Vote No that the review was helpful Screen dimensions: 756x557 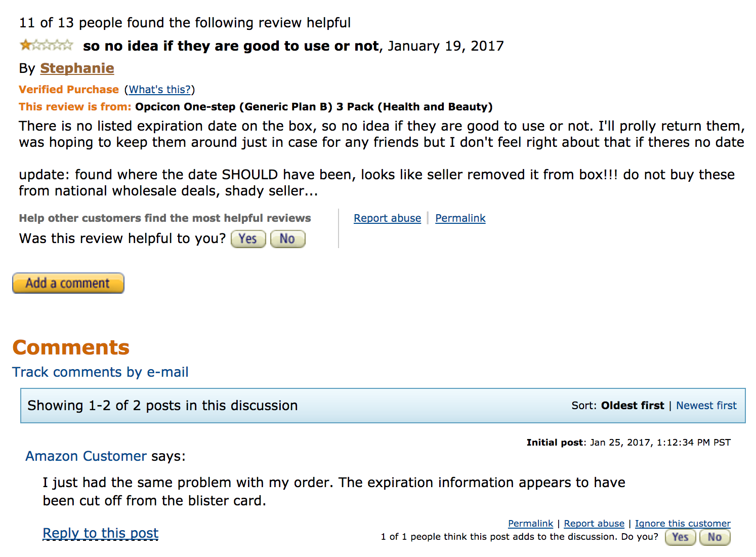pyautogui.click(x=287, y=239)
